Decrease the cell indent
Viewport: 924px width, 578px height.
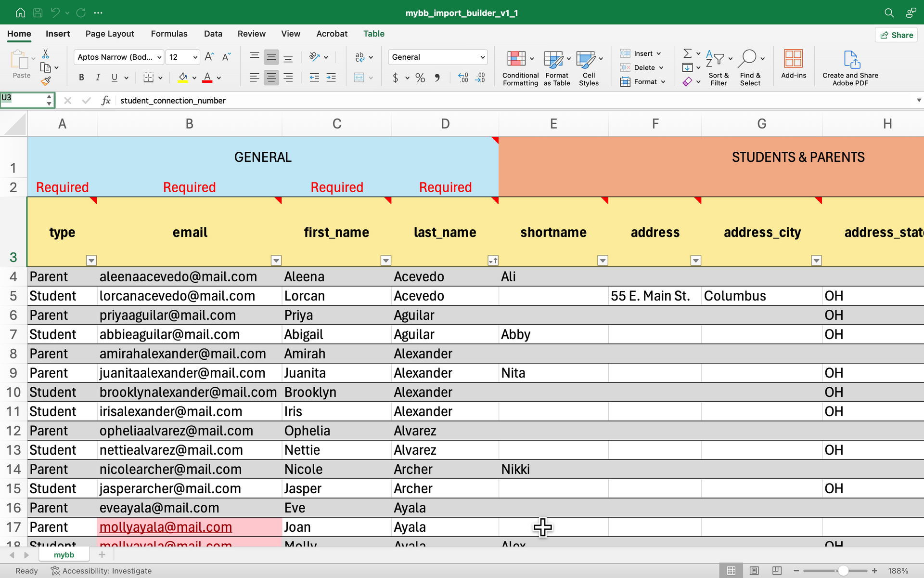(314, 78)
